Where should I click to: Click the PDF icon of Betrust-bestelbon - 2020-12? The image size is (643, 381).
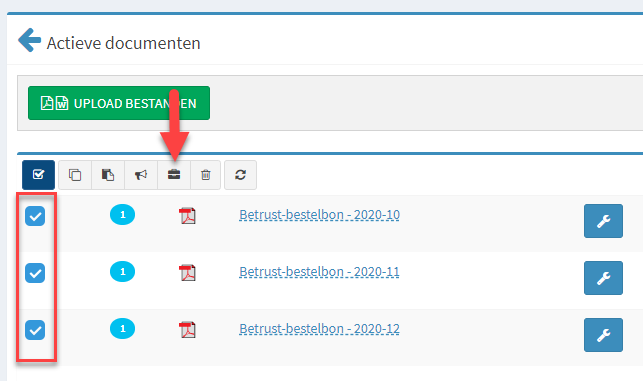[x=187, y=330]
